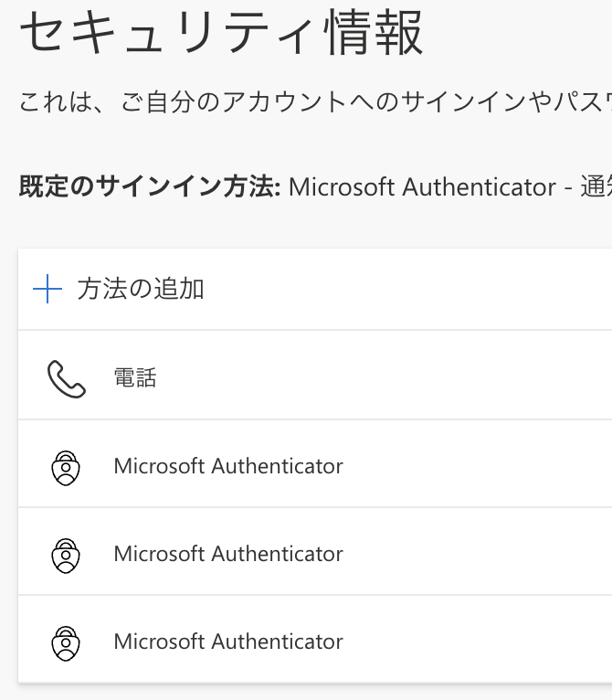The height and width of the screenshot is (700, 612).
Task: Select the third Microsoft Authenticator label
Action: click(x=228, y=642)
